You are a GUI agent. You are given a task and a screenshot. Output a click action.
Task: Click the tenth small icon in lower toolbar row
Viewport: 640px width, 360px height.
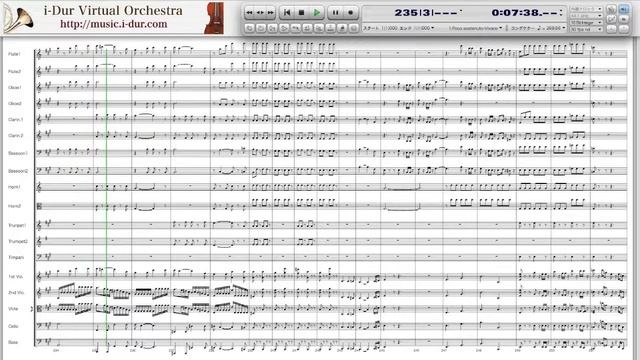(x=353, y=28)
